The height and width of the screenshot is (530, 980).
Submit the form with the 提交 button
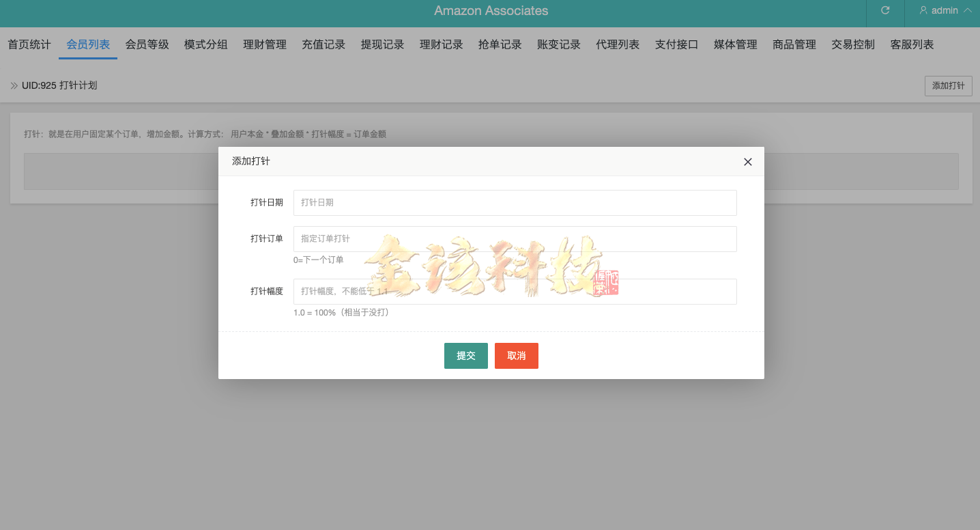[465, 355]
